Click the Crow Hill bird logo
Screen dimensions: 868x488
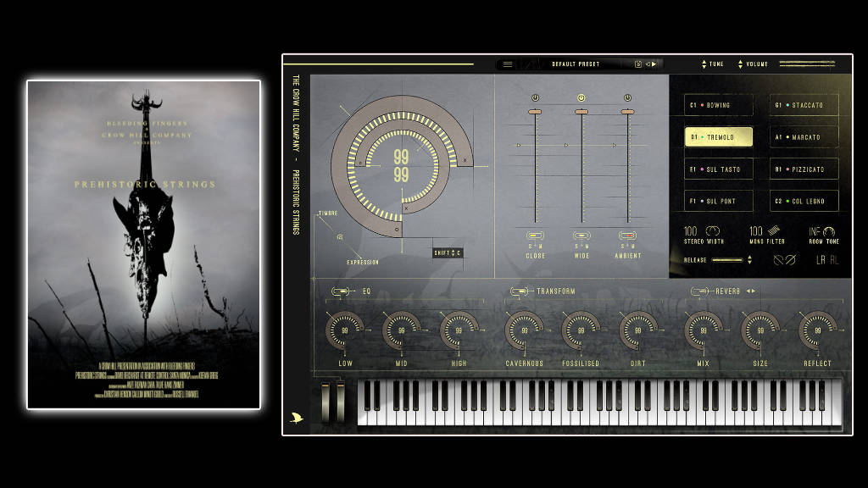[x=296, y=418]
